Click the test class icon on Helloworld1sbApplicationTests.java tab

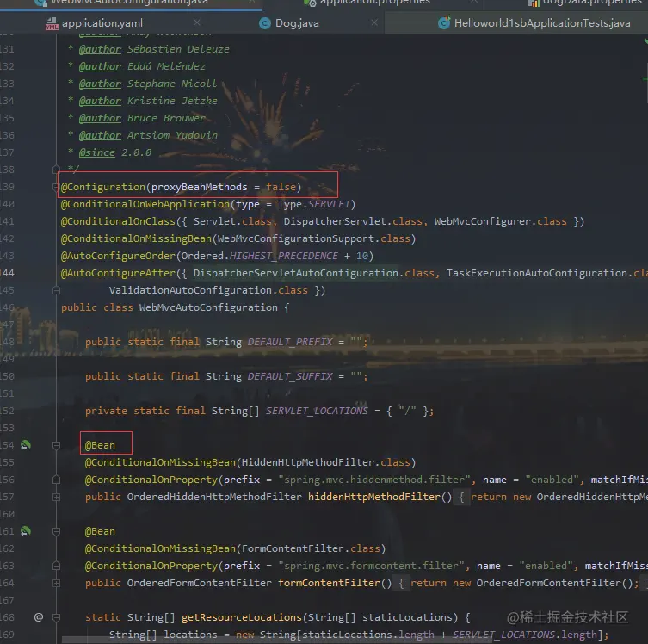pos(444,22)
